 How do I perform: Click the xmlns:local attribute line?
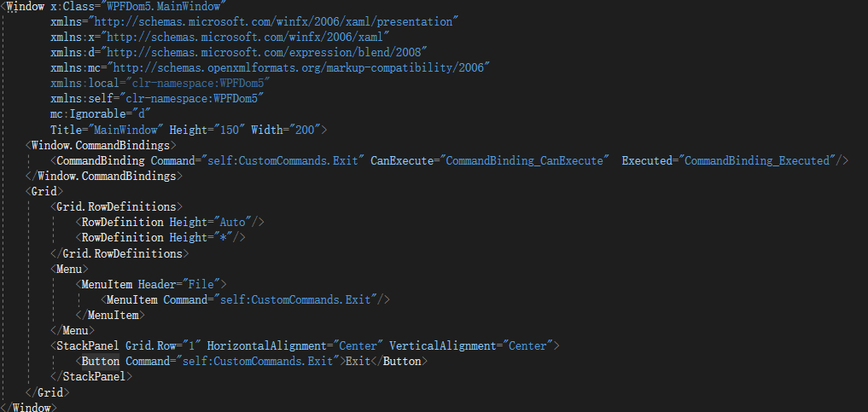click(160, 83)
